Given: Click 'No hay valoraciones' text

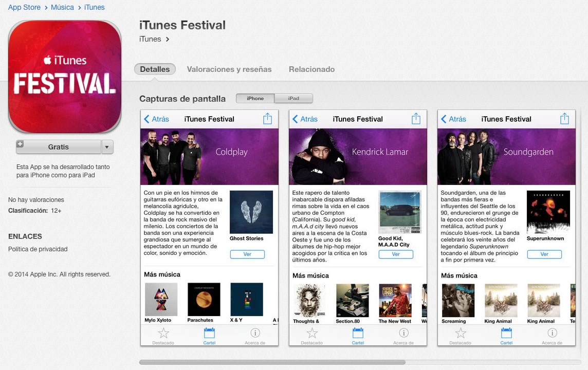Looking at the screenshot, I should pyautogui.click(x=36, y=200).
